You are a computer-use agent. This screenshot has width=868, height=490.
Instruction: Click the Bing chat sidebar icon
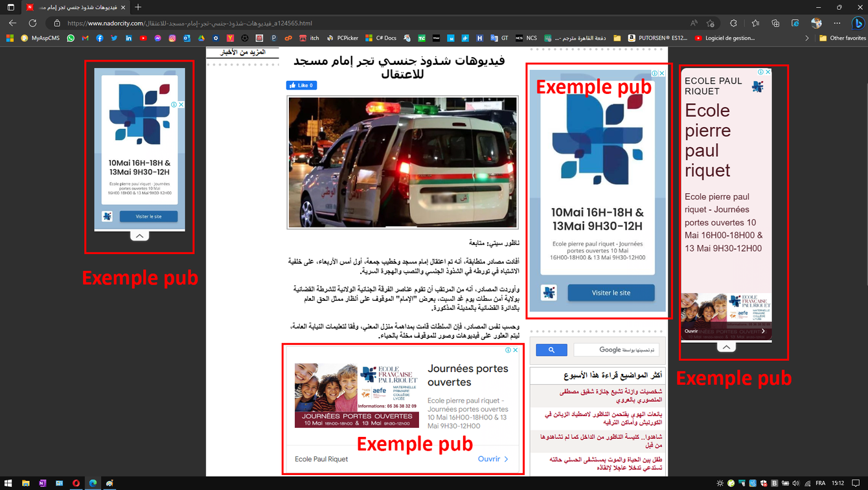858,23
